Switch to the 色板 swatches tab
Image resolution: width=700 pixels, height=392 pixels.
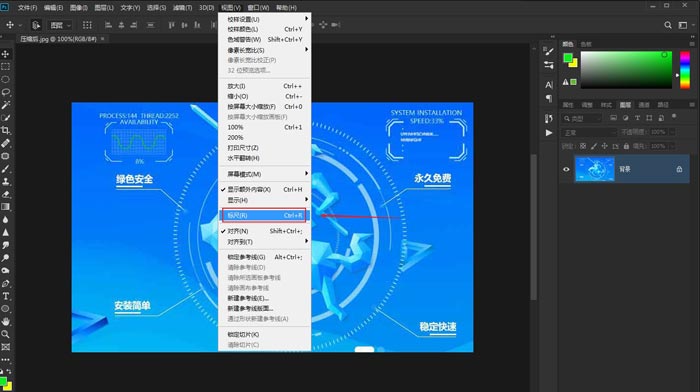(x=586, y=44)
